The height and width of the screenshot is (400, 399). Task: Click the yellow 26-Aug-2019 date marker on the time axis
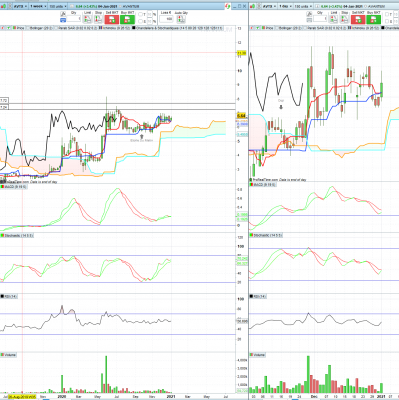click(x=22, y=397)
